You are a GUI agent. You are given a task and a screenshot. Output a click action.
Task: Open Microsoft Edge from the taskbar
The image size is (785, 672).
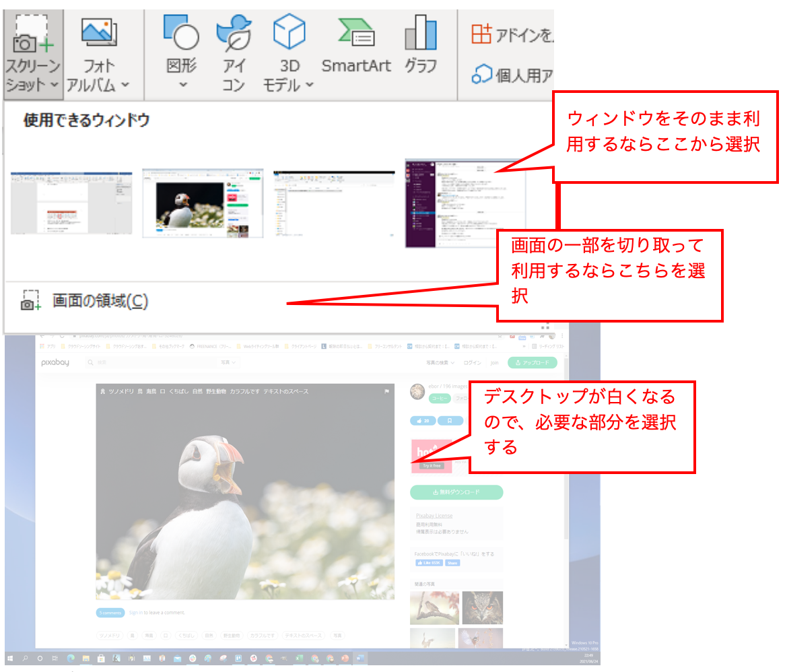(x=71, y=658)
